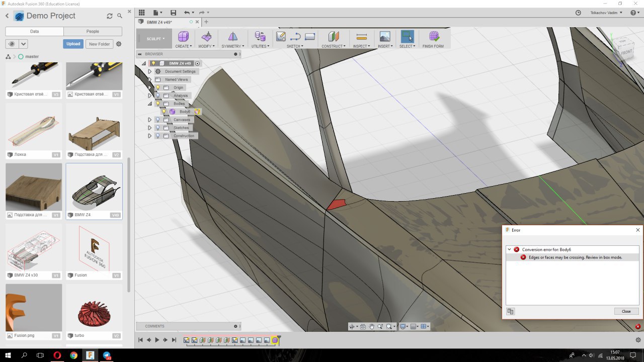
Task: Refresh the Demo Project data panel
Action: tap(110, 16)
